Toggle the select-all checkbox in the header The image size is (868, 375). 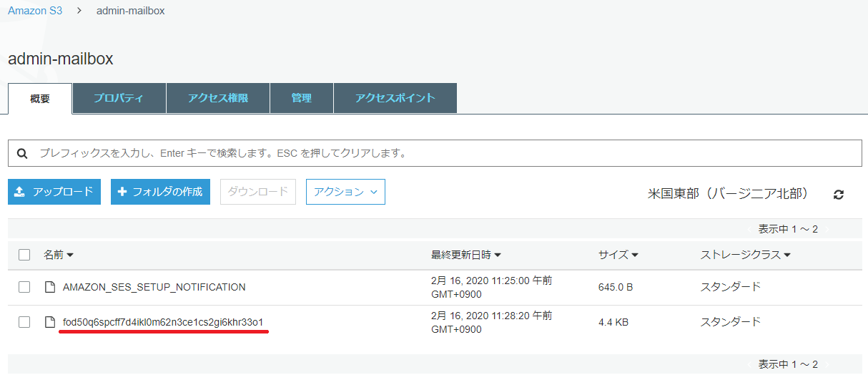pos(24,255)
